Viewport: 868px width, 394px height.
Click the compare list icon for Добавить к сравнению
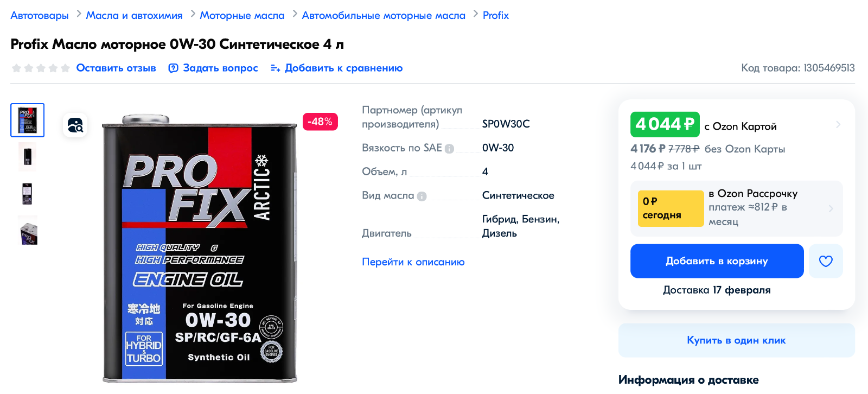275,68
